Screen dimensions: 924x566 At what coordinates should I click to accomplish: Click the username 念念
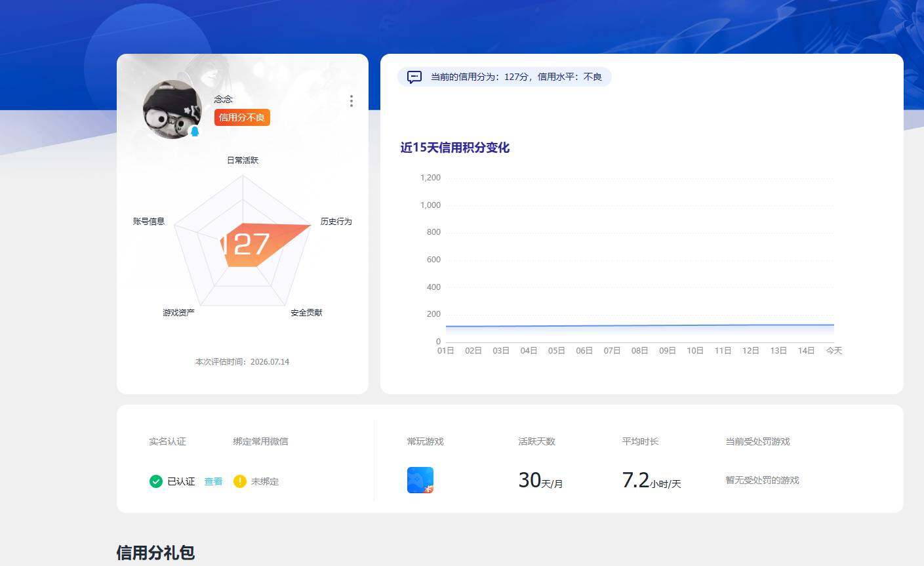[223, 99]
